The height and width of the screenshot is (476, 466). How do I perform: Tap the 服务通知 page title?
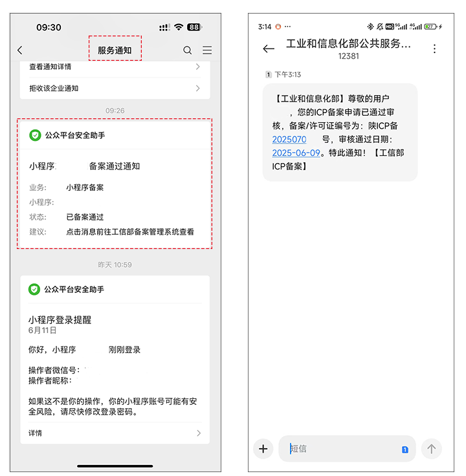point(115,50)
